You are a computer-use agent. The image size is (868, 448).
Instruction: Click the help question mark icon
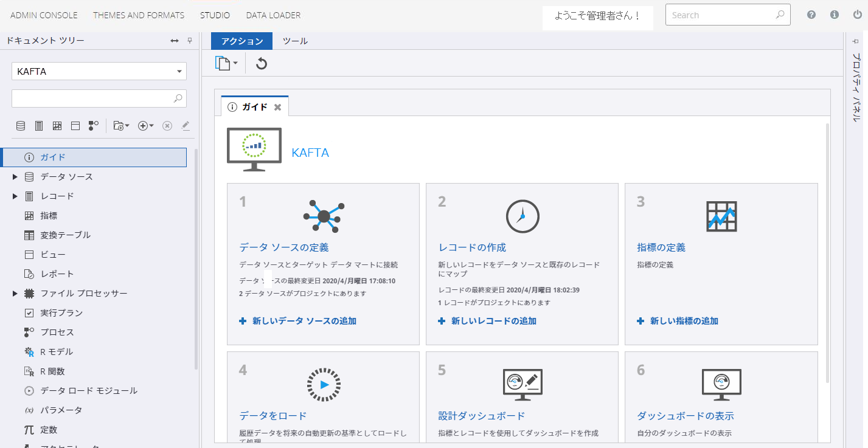click(x=811, y=15)
